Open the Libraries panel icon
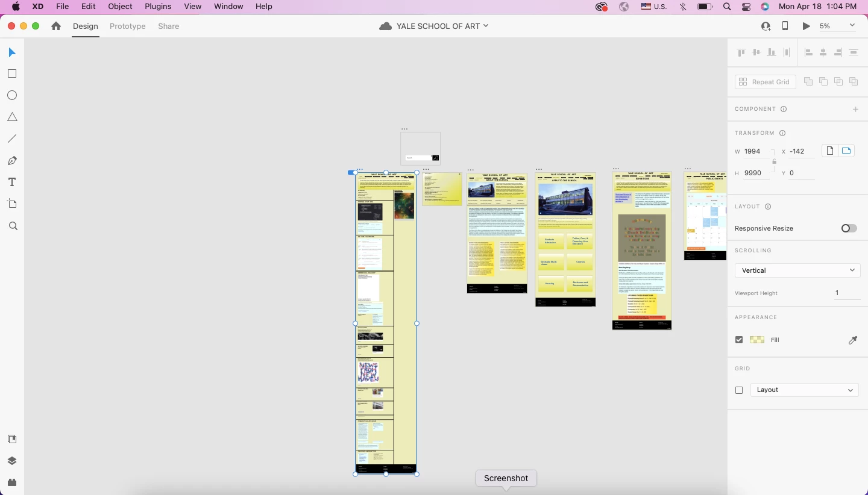The height and width of the screenshot is (495, 868). [11, 439]
